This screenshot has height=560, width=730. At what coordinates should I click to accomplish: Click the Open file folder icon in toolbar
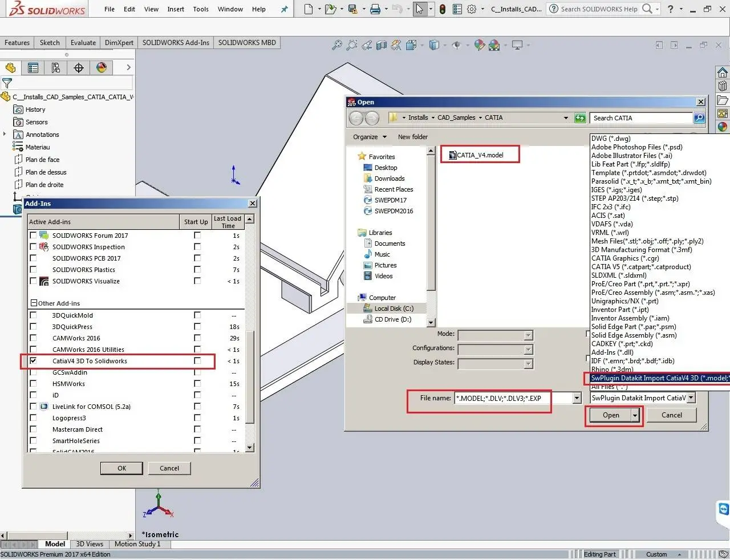click(330, 9)
